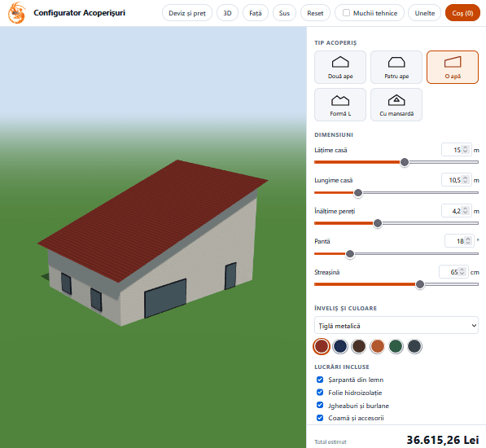
Task: Uncheck Șarpantă din lemn
Action: click(x=320, y=380)
